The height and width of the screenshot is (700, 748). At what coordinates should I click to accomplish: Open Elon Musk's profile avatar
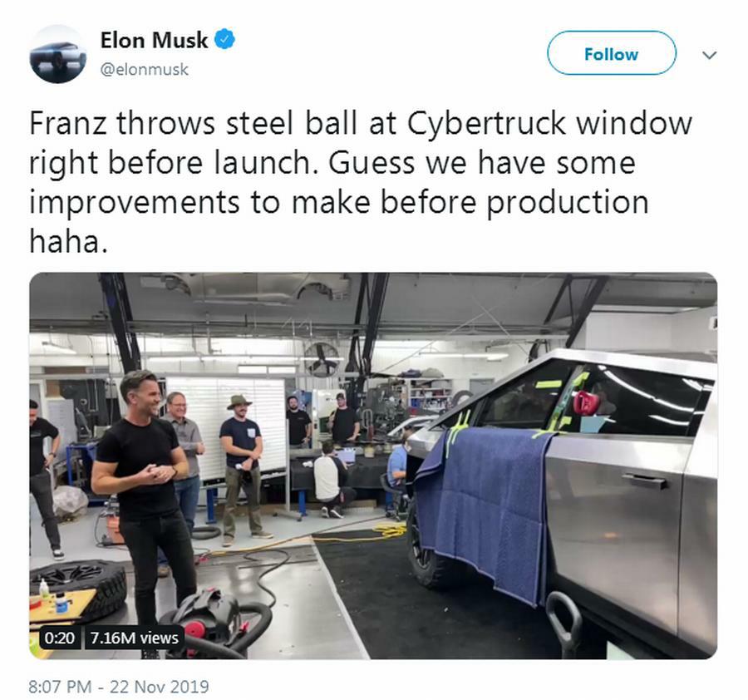57,54
